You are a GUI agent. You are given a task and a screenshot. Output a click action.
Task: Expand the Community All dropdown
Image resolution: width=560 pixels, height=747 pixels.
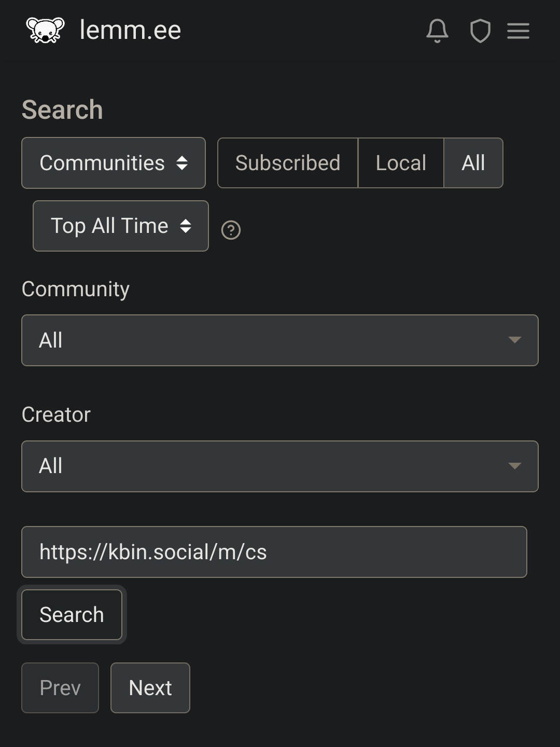[x=280, y=340]
